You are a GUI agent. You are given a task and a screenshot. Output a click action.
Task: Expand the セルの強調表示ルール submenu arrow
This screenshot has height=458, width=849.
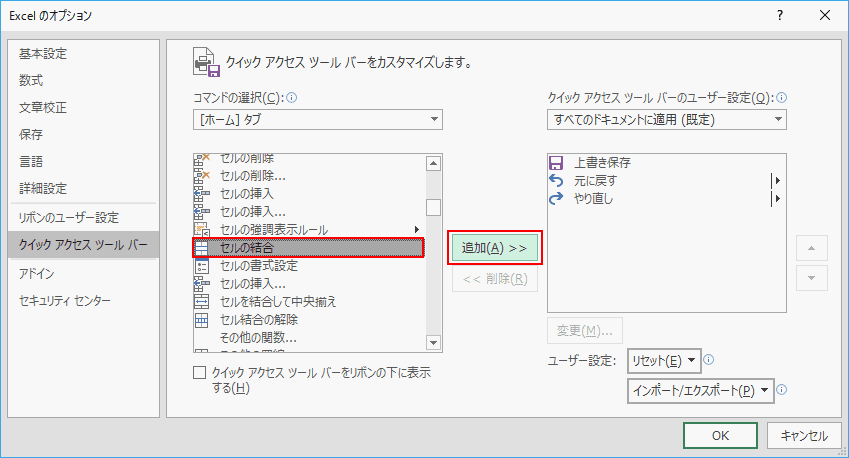tap(417, 230)
